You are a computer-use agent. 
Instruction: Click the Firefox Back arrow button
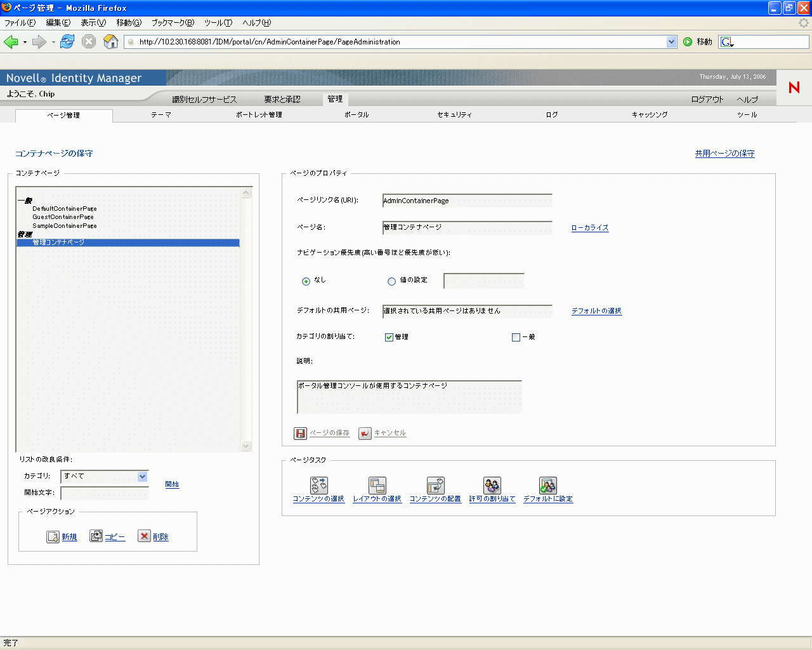click(x=11, y=42)
